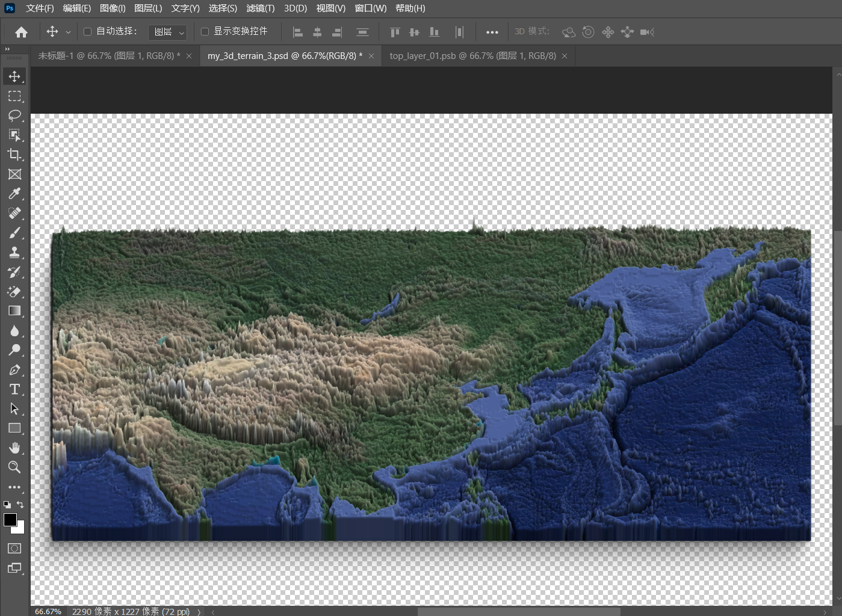The image size is (842, 616).
Task: Set the foreground color swatch
Action: pos(9,520)
